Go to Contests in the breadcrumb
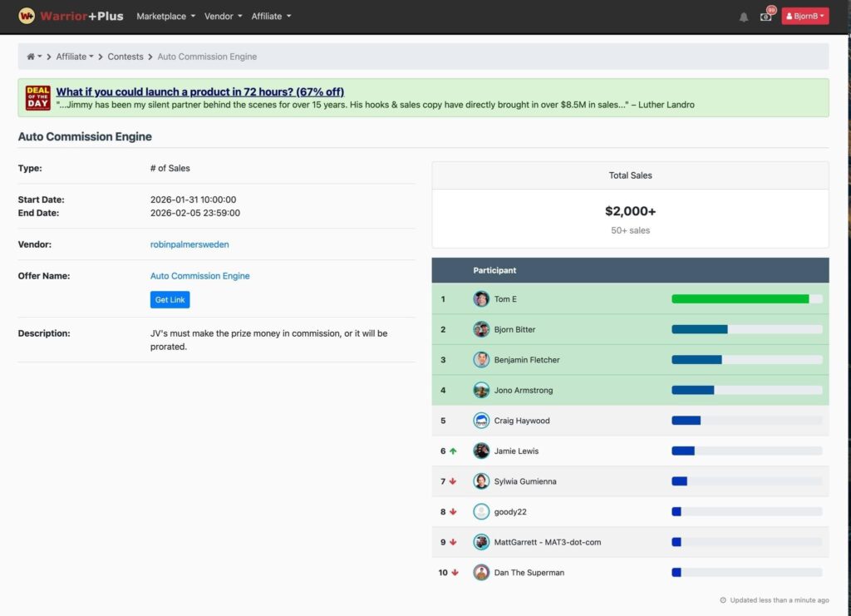This screenshot has width=851, height=616. point(125,57)
